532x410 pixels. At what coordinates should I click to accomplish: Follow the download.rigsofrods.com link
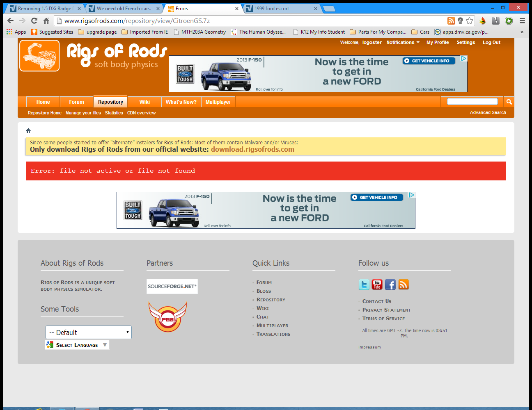point(252,149)
